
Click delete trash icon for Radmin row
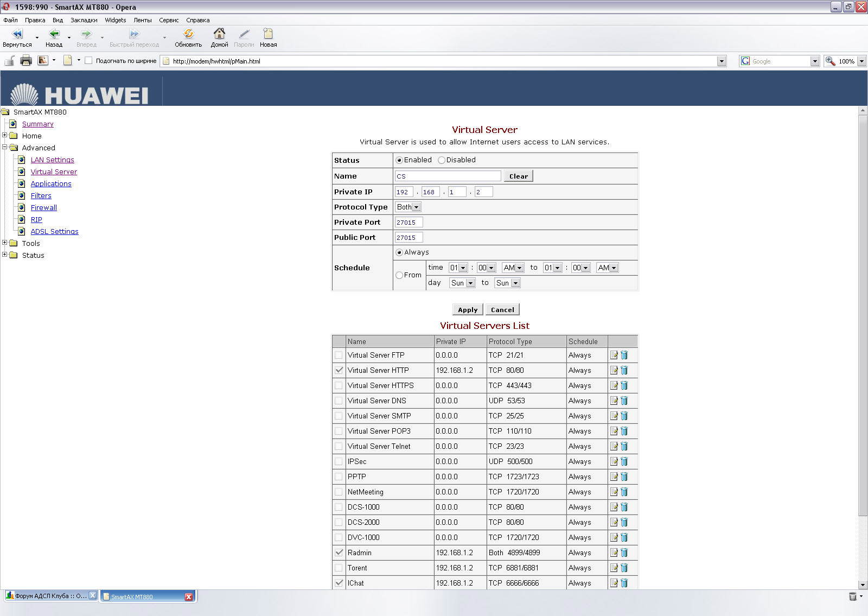624,553
